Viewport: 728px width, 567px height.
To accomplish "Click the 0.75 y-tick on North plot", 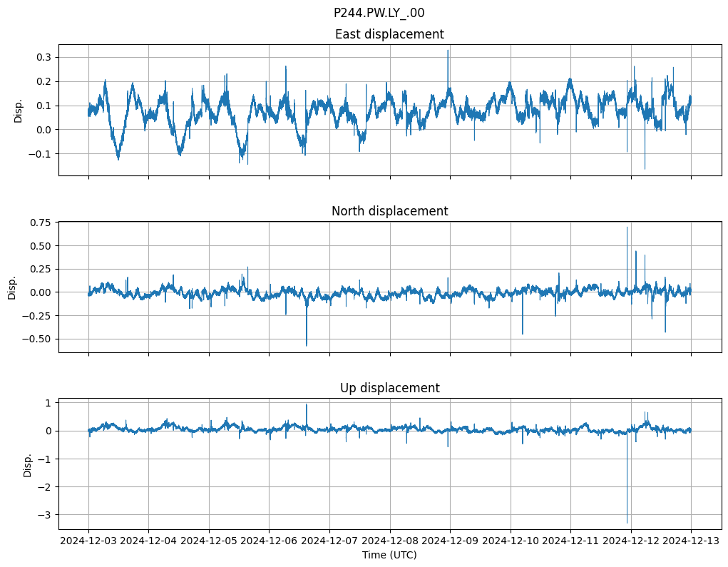I will point(41,223).
